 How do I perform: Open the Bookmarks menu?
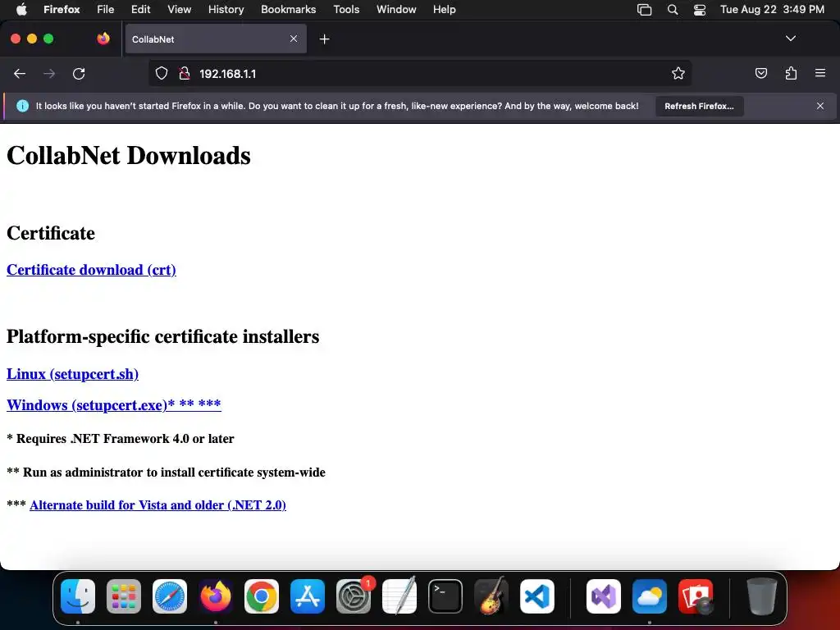(288, 10)
